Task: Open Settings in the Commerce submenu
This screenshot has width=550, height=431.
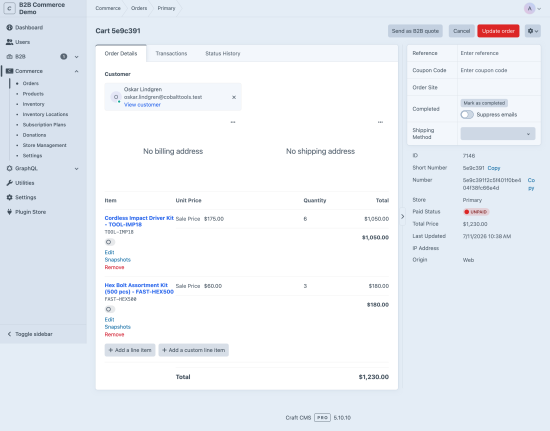Action: [32, 155]
